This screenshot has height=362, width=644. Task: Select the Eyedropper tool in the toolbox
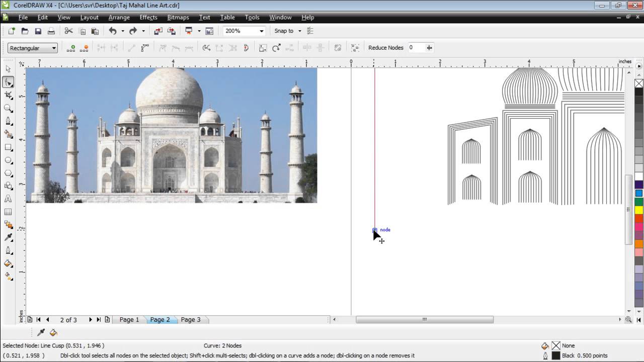point(8,237)
